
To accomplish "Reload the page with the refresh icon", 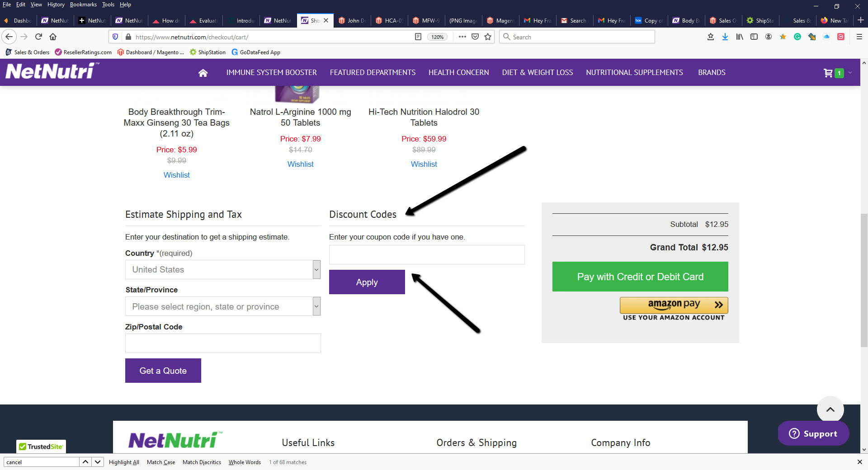I will [x=39, y=37].
